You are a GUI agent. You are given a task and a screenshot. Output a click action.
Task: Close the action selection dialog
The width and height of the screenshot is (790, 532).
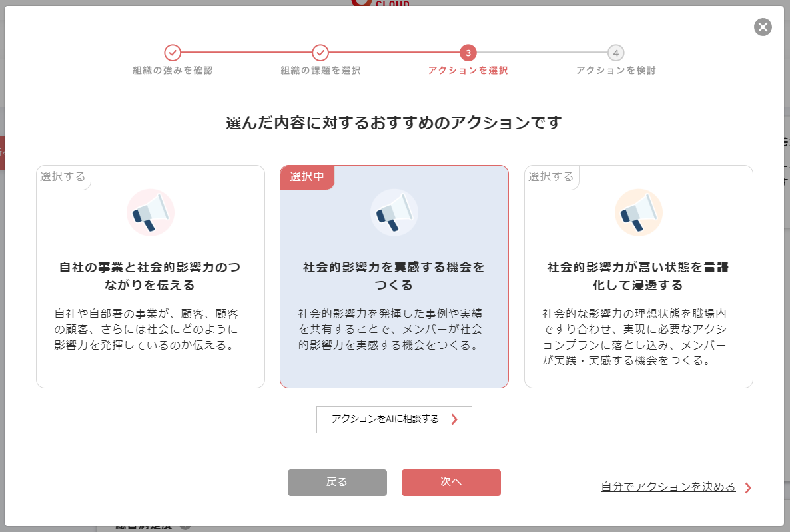763,27
